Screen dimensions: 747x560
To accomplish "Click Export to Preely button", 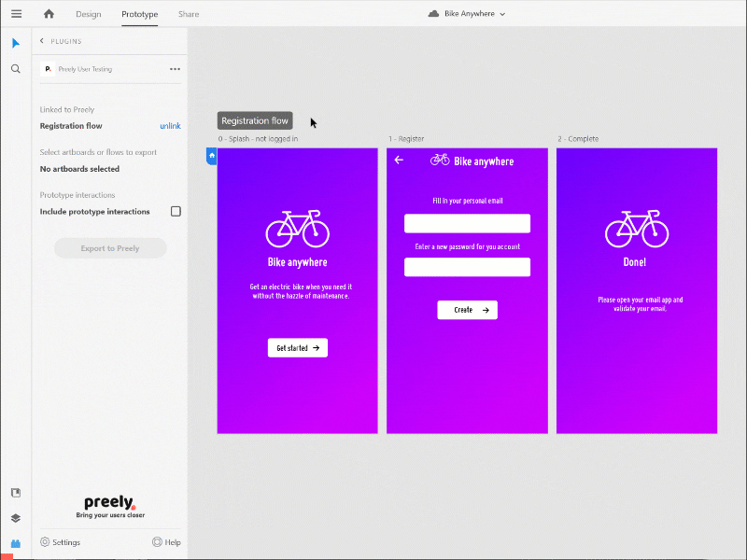I will [110, 248].
